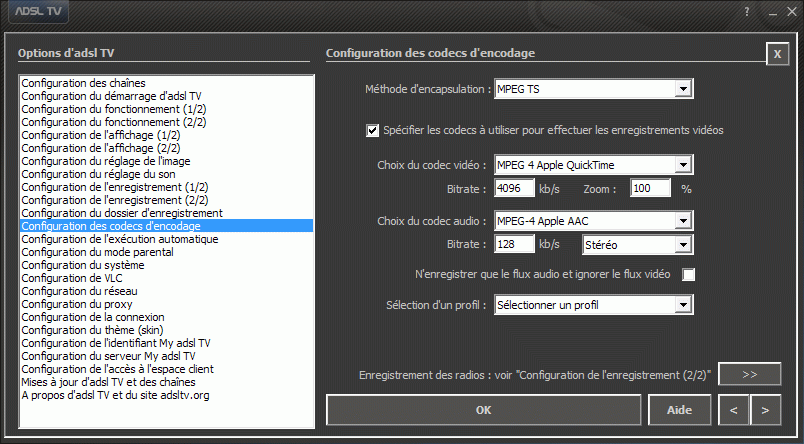Open 'Configuration de l'enregistrement (2/2)' list item
This screenshot has height=444, width=804.
[167, 200]
